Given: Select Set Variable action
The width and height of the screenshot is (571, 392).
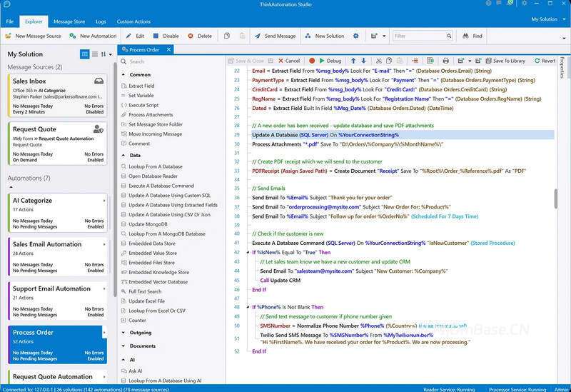Looking at the screenshot, I should click(x=141, y=96).
